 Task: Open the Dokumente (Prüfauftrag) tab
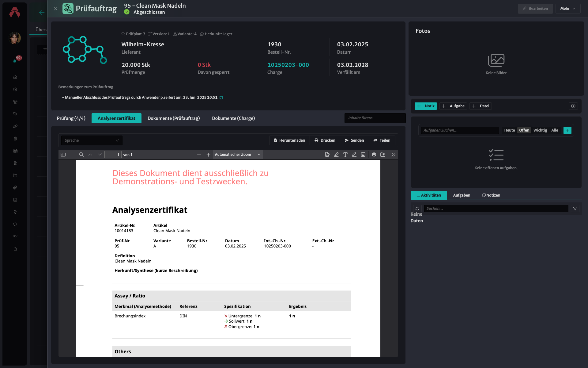pos(174,118)
